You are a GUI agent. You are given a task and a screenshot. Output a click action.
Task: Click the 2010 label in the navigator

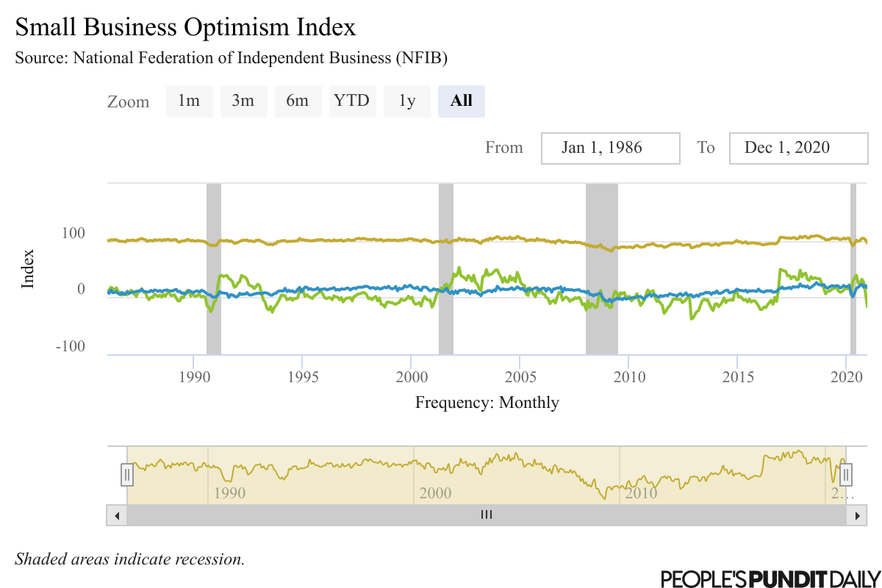pos(641,492)
